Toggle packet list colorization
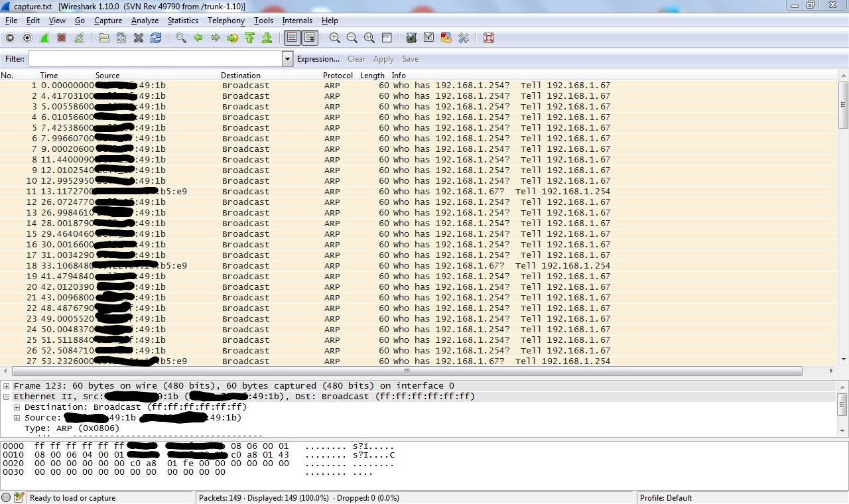849x504 pixels. coord(291,38)
